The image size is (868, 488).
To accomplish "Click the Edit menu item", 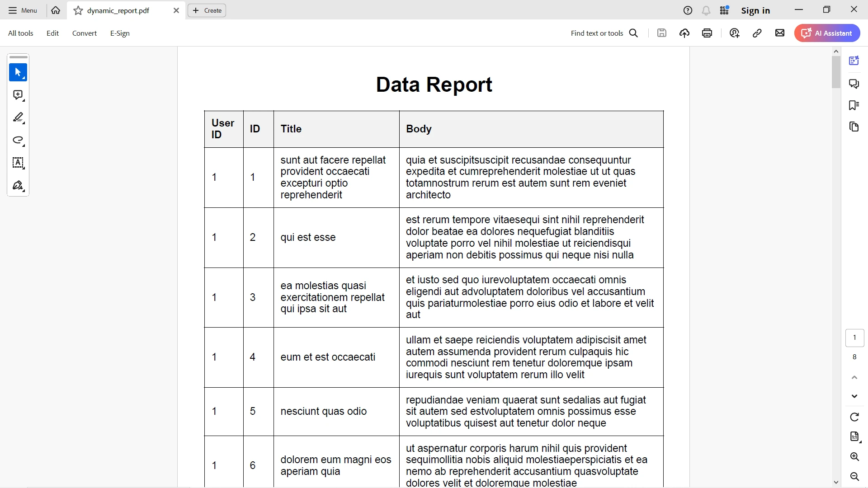I will (x=53, y=33).
